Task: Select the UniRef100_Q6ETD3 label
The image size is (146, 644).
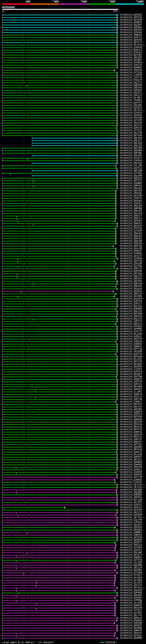Action: (131, 178)
